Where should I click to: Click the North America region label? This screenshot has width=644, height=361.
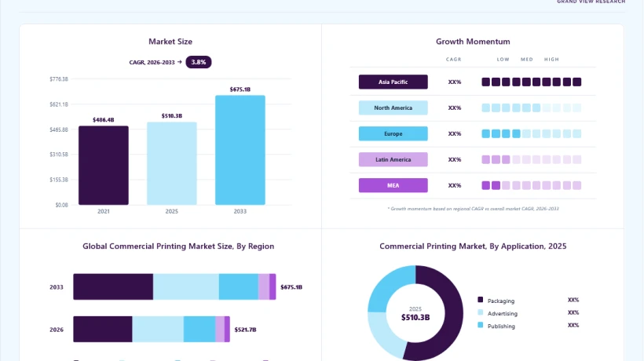coord(393,108)
